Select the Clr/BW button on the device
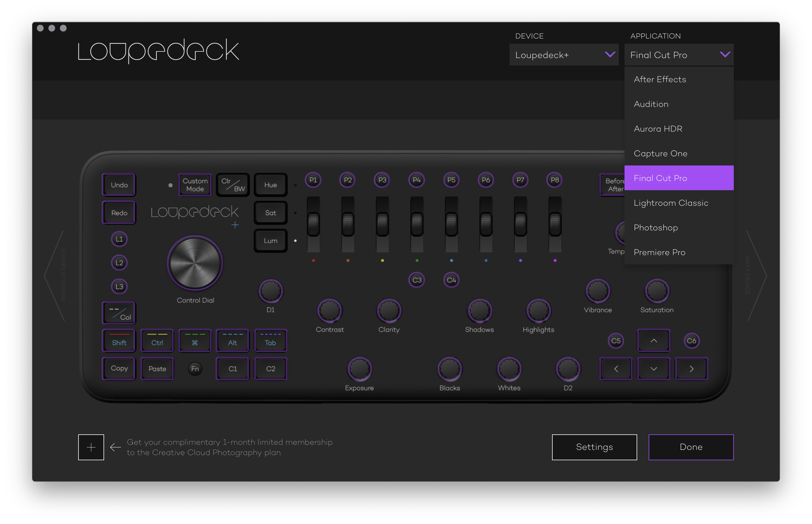The image size is (812, 524). tap(233, 185)
